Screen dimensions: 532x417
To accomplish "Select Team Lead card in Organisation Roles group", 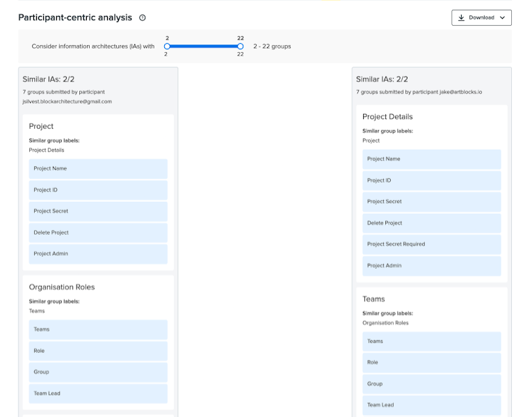I will click(98, 393).
